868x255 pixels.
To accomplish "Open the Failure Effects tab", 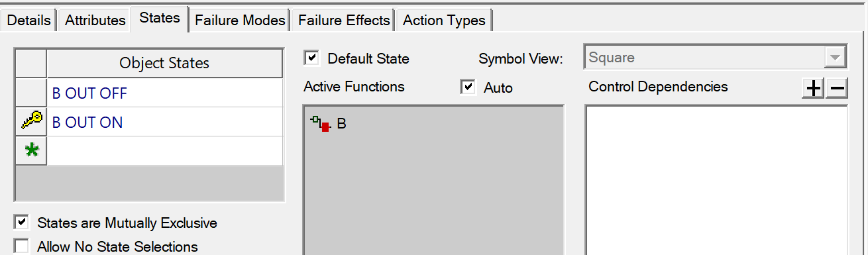I will [344, 21].
